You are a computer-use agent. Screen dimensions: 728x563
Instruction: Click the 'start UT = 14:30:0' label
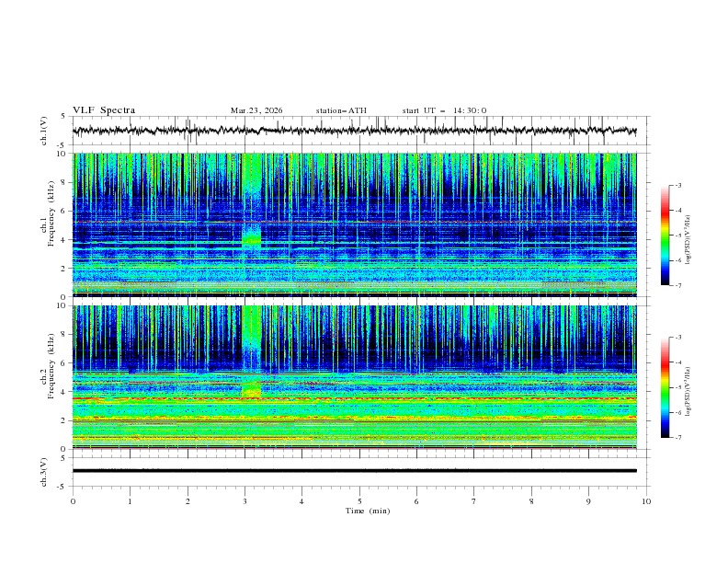[444, 110]
